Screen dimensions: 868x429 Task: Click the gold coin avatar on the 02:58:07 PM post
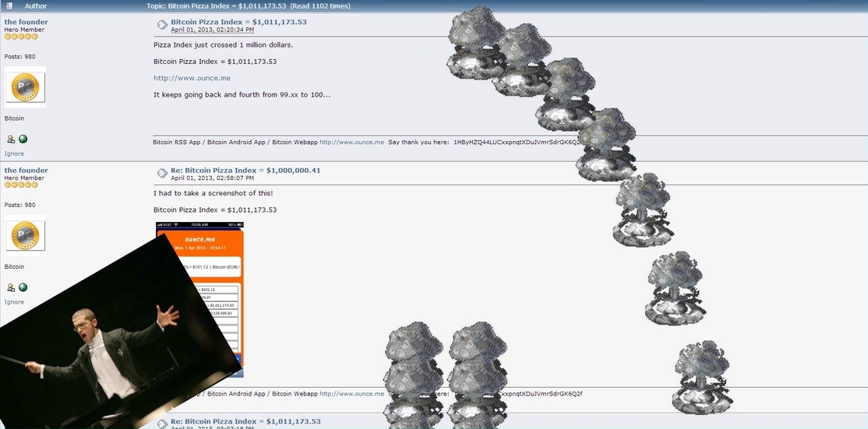[x=25, y=235]
